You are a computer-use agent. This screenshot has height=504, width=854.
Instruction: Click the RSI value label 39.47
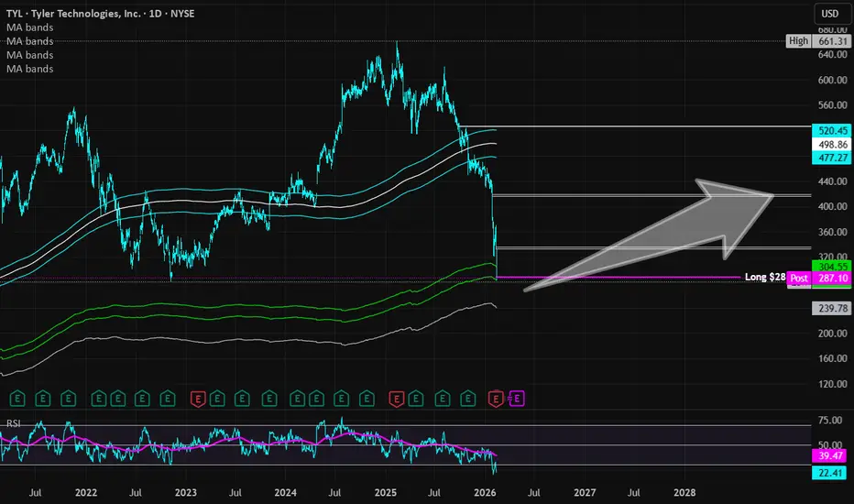(829, 455)
